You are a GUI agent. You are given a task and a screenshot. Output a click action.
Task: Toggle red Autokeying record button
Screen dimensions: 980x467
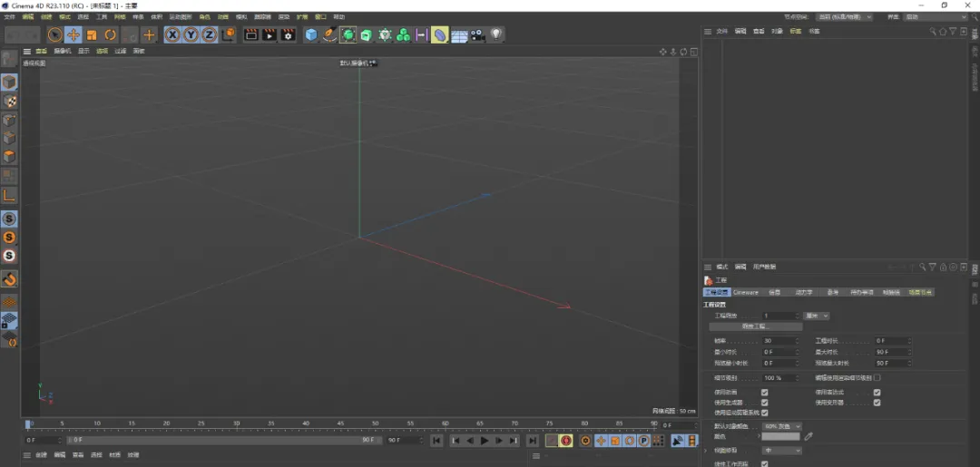click(565, 441)
